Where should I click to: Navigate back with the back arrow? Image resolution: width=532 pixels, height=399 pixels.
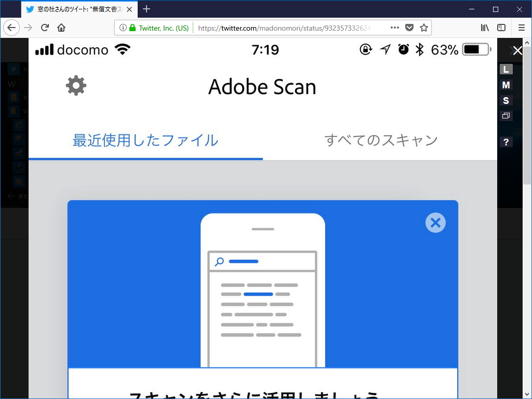click(x=11, y=28)
